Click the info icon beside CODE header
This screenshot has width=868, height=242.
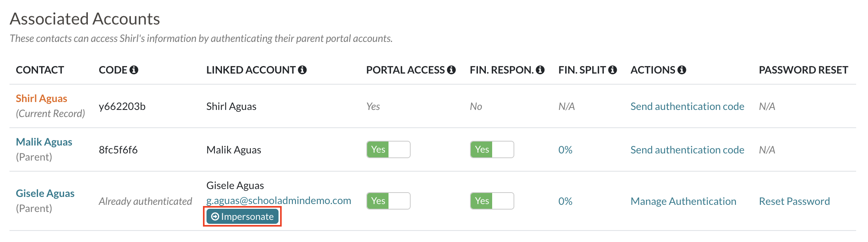click(134, 70)
